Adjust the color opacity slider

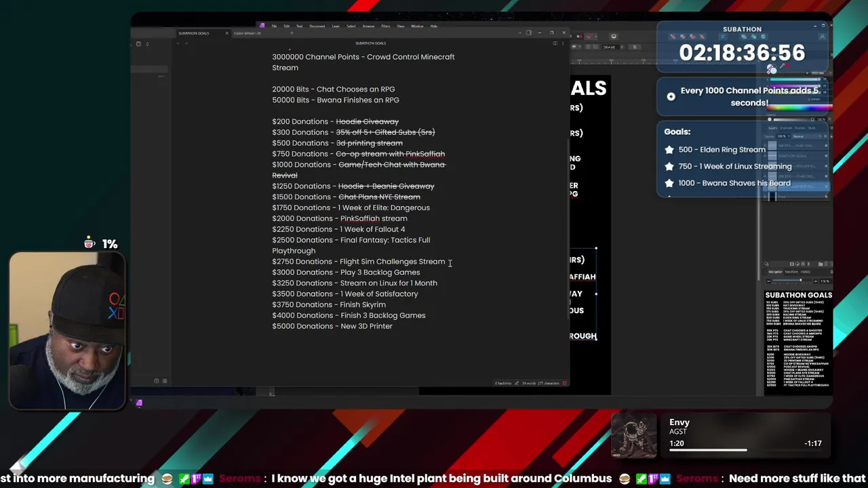[791, 119]
